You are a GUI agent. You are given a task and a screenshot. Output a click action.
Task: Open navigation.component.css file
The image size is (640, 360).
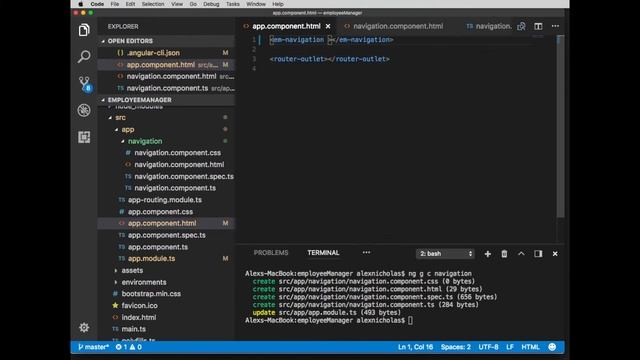tap(167, 153)
